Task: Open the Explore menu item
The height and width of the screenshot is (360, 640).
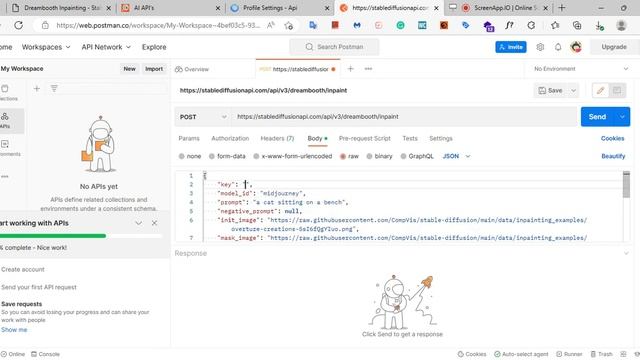Action: point(154,47)
